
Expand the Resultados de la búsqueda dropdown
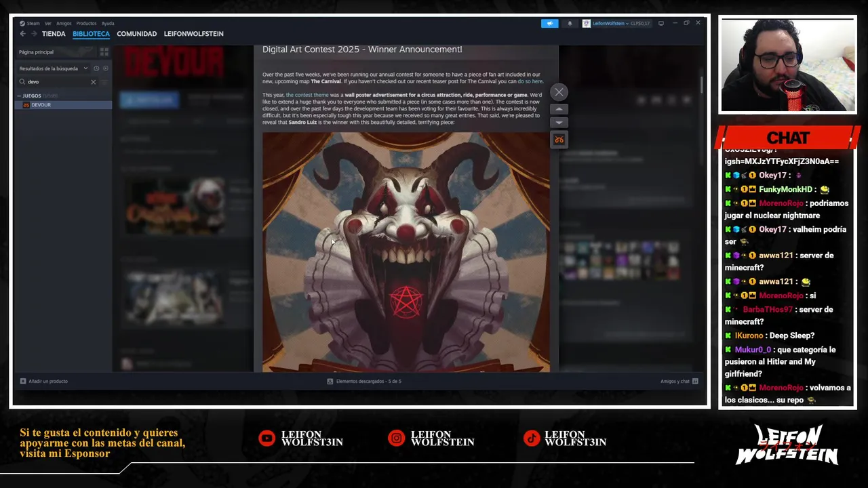pos(53,68)
